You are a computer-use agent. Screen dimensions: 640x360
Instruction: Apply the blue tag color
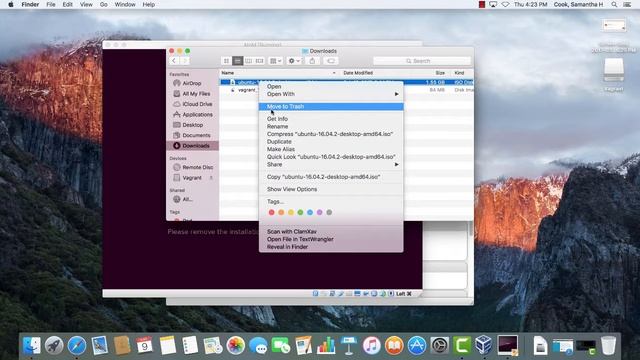coord(310,212)
